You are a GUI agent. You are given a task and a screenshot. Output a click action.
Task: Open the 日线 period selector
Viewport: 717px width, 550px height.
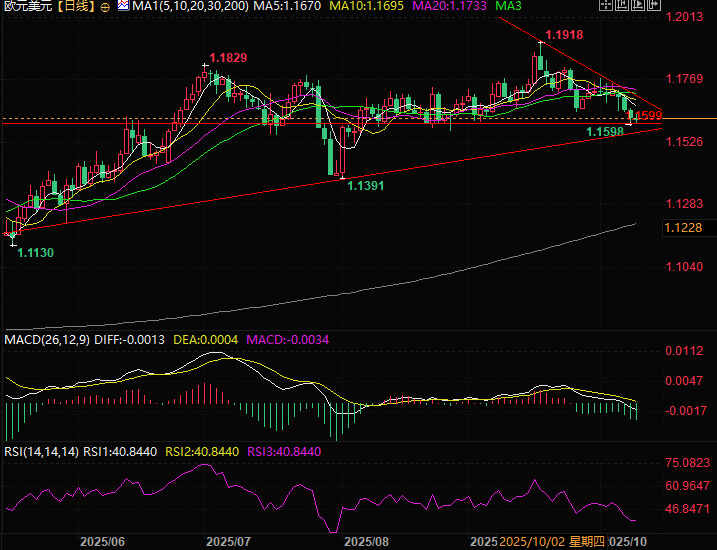coord(75,7)
